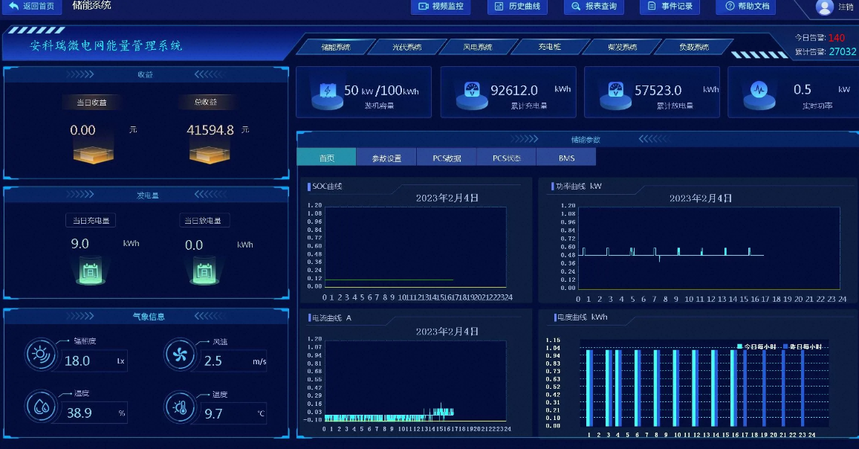The width and height of the screenshot is (859, 449).
Task: Log out via 注销
Action: point(845,7)
